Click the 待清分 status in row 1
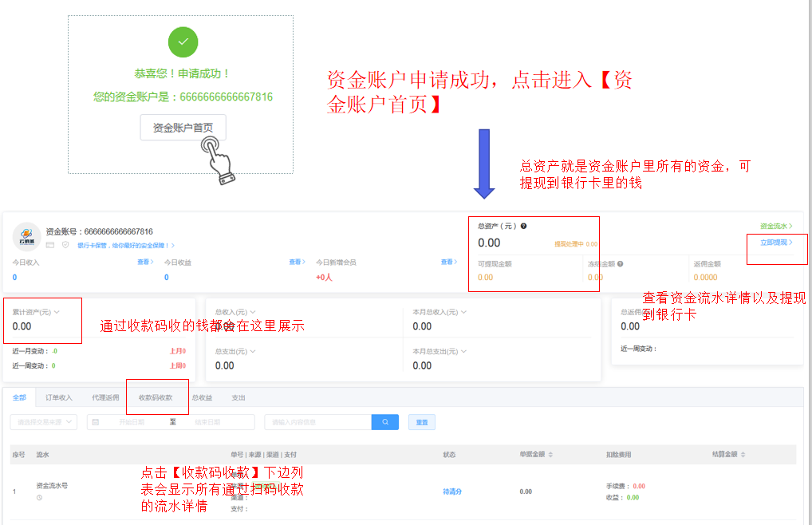 tap(452, 491)
